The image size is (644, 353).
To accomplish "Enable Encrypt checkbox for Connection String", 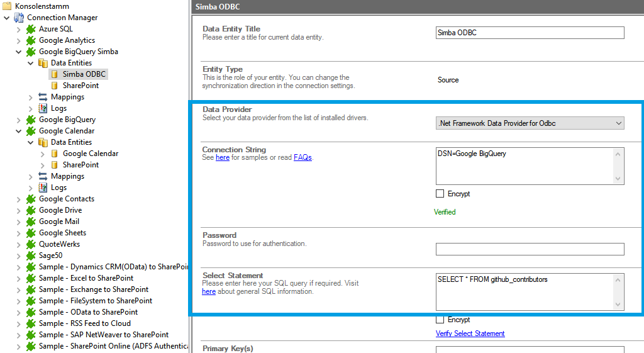I will click(x=440, y=194).
